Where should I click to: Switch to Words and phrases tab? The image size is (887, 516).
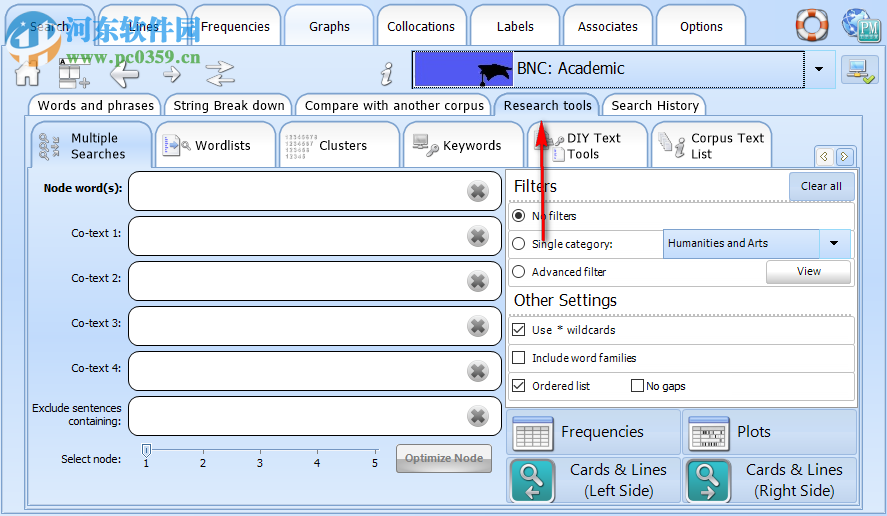[x=96, y=106]
